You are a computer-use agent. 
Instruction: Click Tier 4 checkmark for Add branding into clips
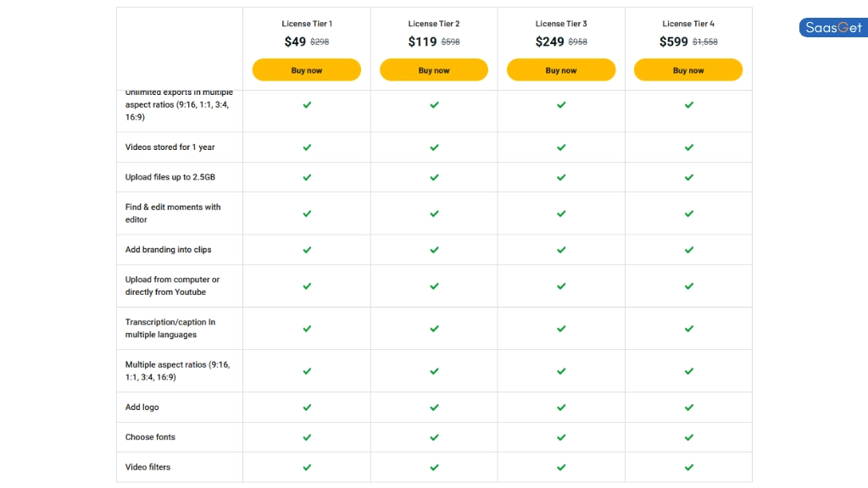pos(688,250)
